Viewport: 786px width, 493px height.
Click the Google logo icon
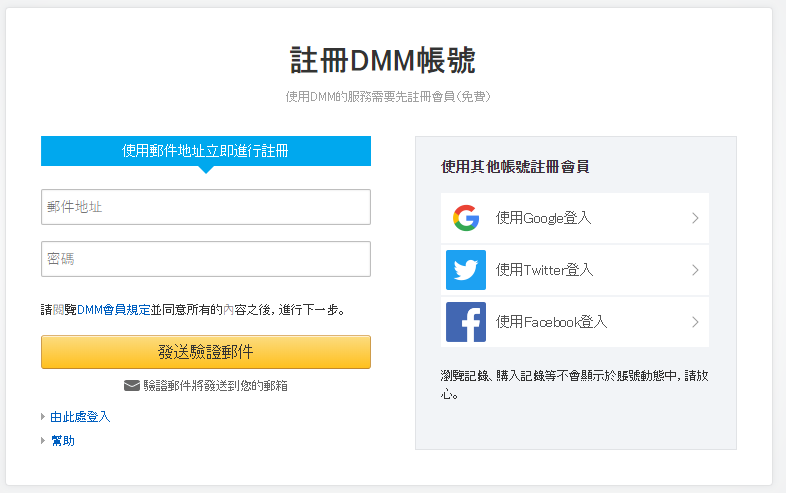pyautogui.click(x=466, y=218)
